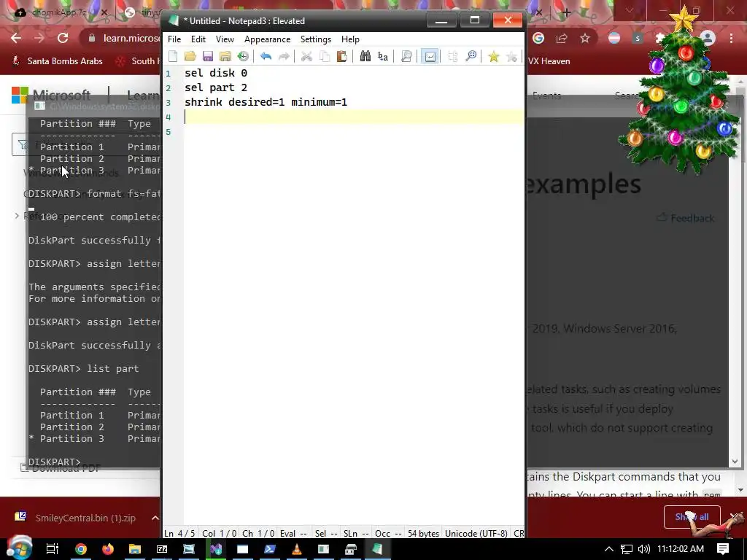The height and width of the screenshot is (560, 747).
Task: Click the "54 bytes" status bar entry
Action: [423, 533]
